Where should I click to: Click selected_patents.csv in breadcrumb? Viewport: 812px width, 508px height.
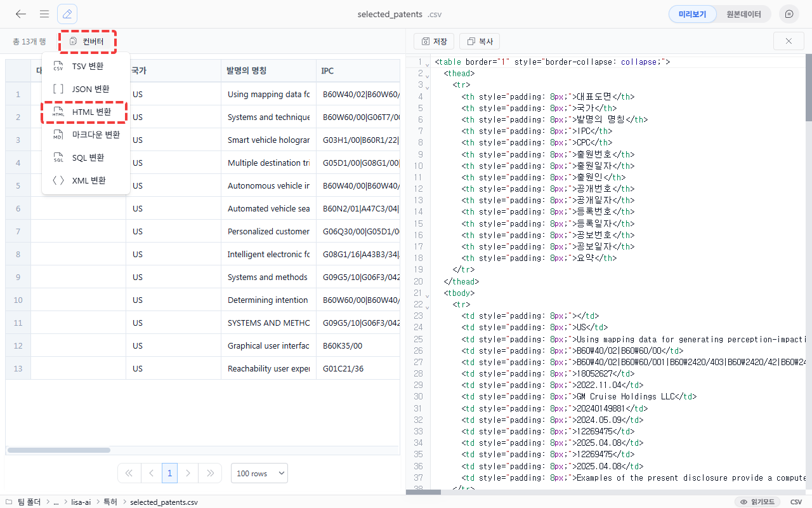click(164, 502)
